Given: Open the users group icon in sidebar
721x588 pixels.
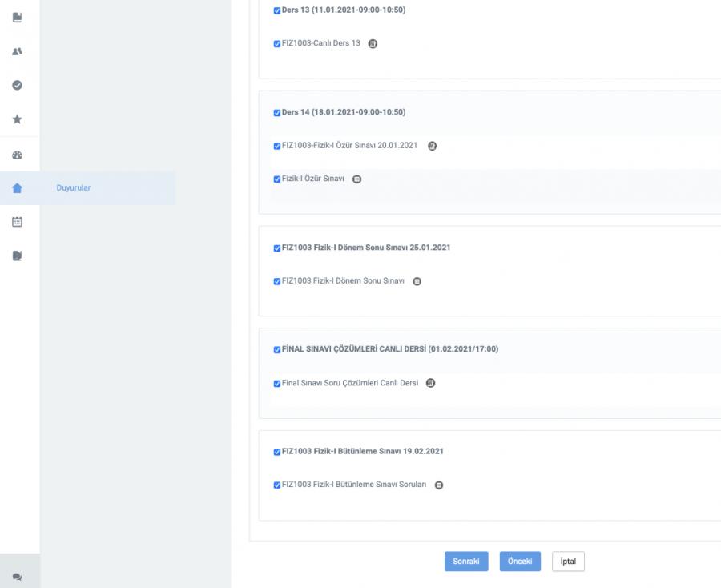Looking at the screenshot, I should click(18, 50).
